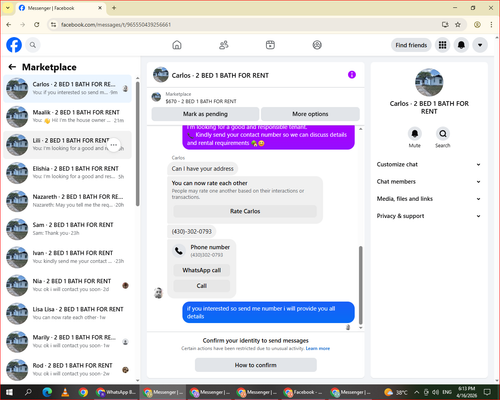
Task: Open site information icon in address bar
Action: [53, 25]
